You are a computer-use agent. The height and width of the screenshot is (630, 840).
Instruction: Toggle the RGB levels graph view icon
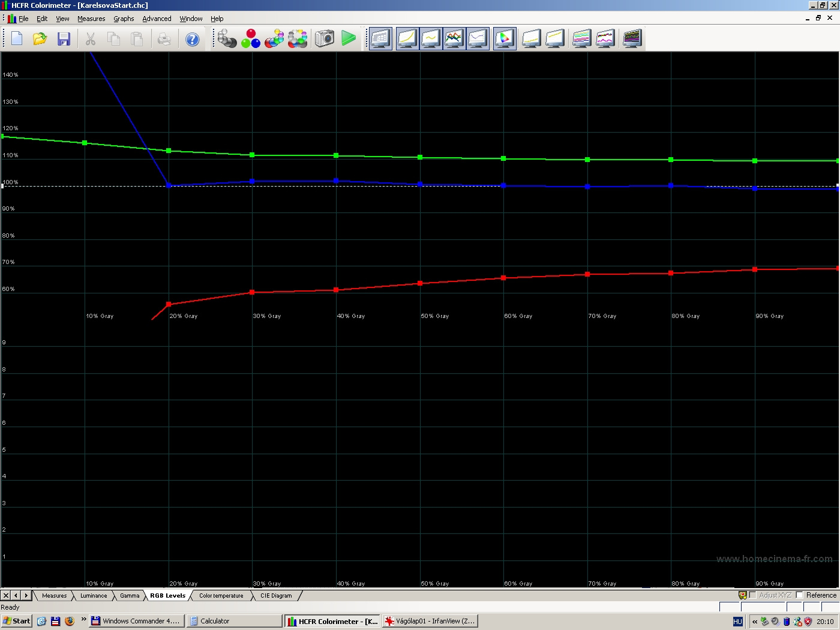(x=454, y=39)
